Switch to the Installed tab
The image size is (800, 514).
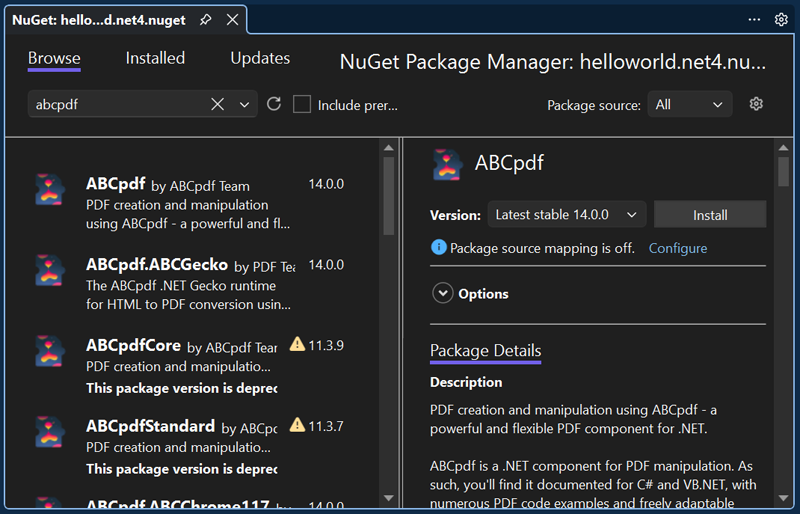tap(155, 58)
